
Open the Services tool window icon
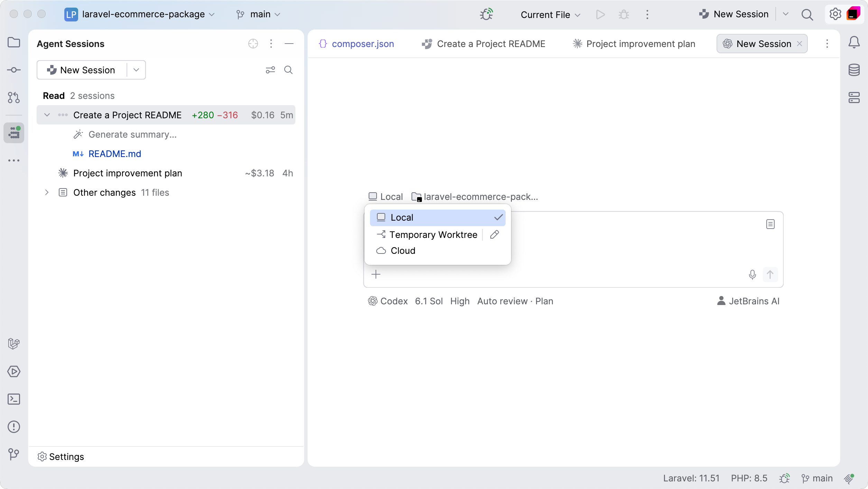14,371
